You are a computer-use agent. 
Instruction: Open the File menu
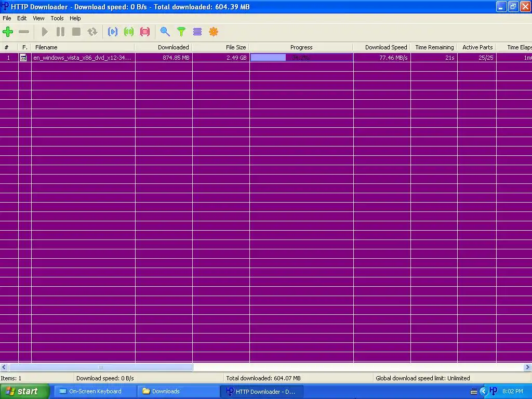7,18
